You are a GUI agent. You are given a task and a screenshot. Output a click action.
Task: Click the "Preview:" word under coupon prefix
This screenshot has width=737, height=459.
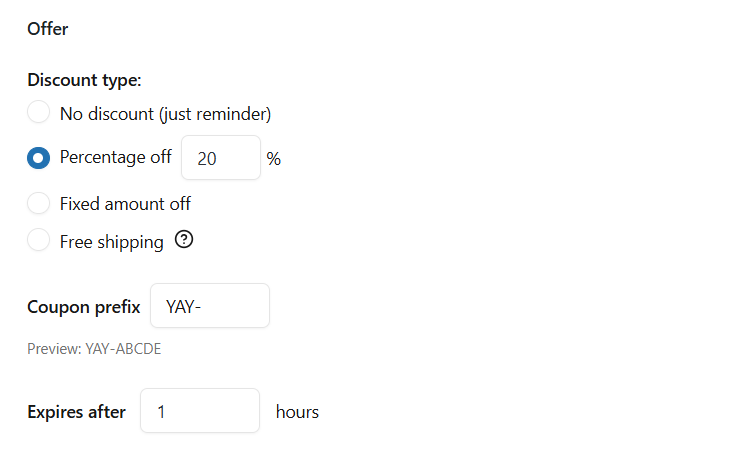[x=54, y=349]
